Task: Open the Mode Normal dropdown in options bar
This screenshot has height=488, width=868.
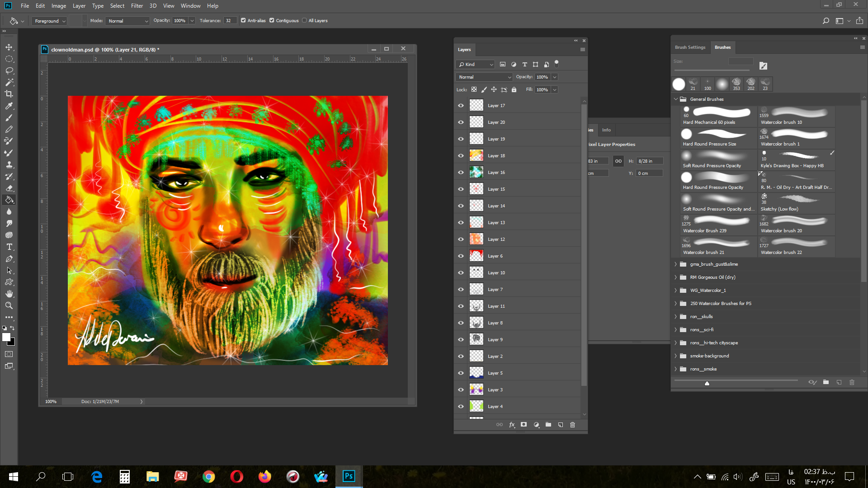Action: tap(127, 21)
